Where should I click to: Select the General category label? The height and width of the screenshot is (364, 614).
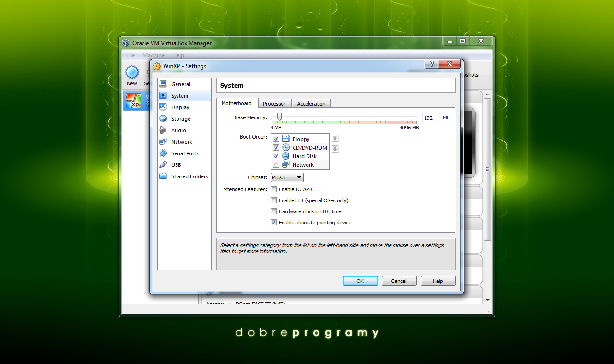pyautogui.click(x=181, y=84)
